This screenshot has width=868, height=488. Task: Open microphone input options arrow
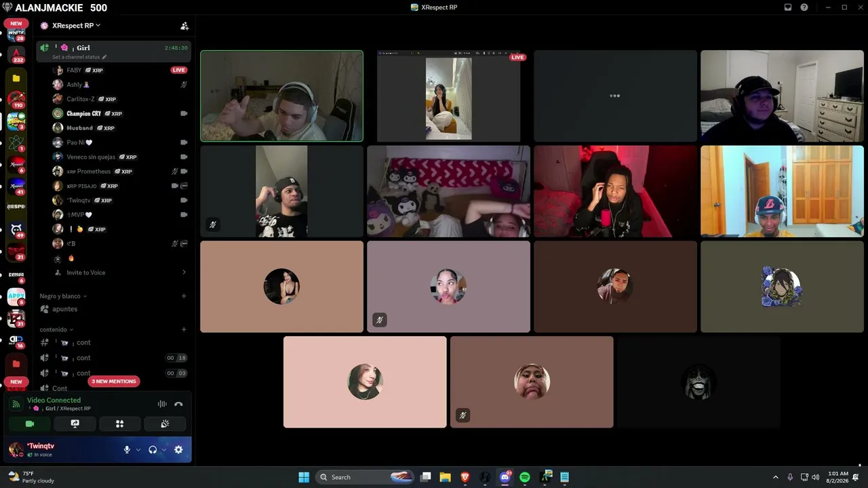138,449
